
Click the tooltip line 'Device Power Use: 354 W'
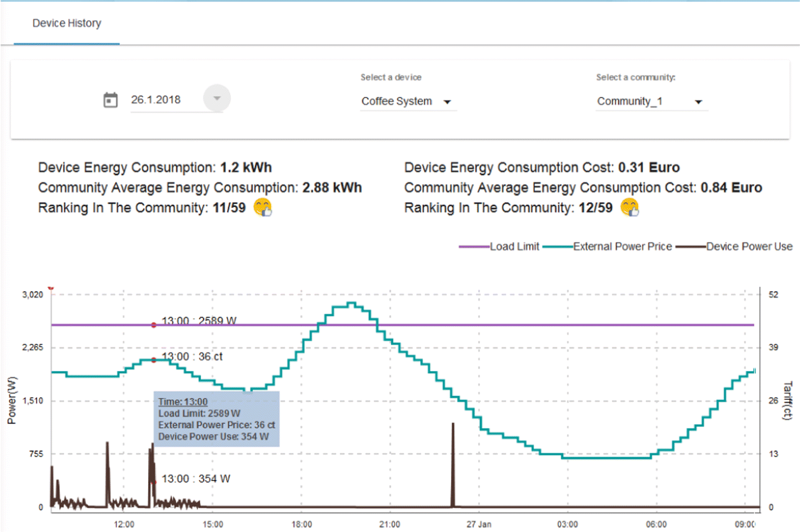(213, 437)
